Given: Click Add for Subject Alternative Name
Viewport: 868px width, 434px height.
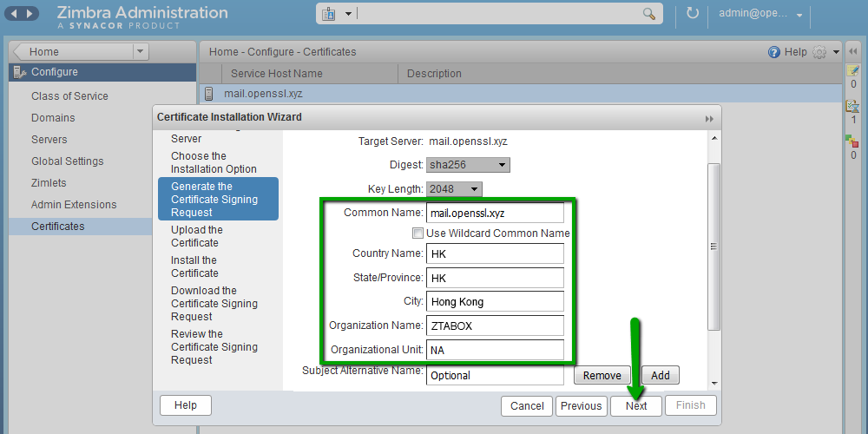Looking at the screenshot, I should (660, 375).
